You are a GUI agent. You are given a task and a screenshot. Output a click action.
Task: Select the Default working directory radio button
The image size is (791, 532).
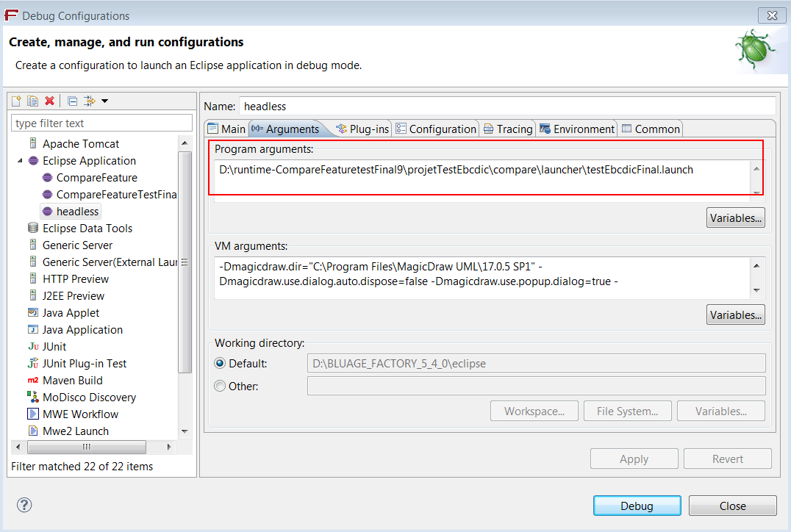coord(220,363)
